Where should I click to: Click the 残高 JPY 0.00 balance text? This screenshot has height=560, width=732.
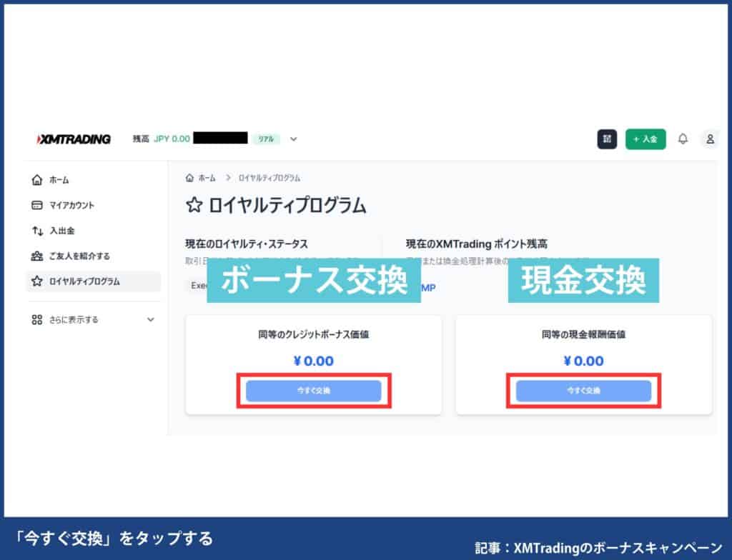(x=161, y=139)
